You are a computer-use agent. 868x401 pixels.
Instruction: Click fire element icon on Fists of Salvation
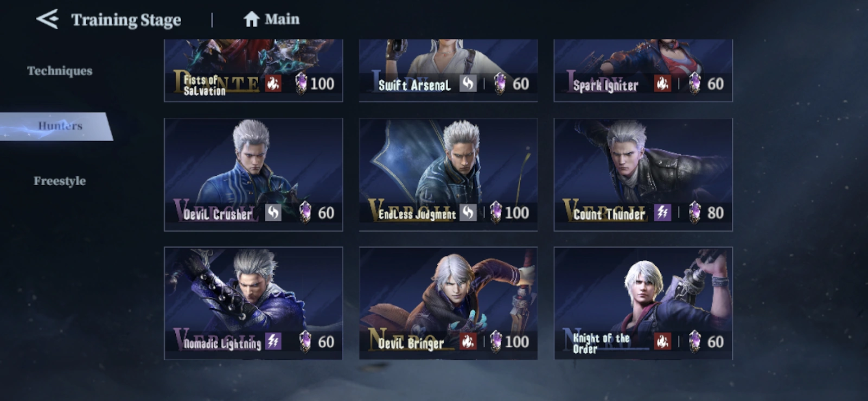tap(273, 84)
